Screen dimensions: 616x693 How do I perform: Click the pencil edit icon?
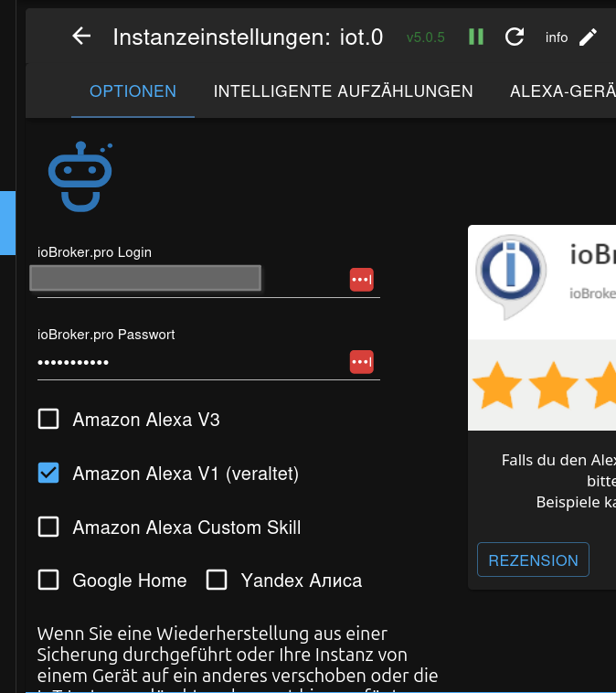point(589,37)
